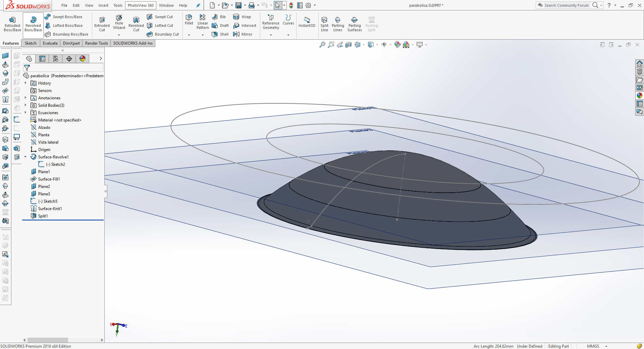Select the Surface-Knit1 feature
644x349 pixels.
point(46,208)
